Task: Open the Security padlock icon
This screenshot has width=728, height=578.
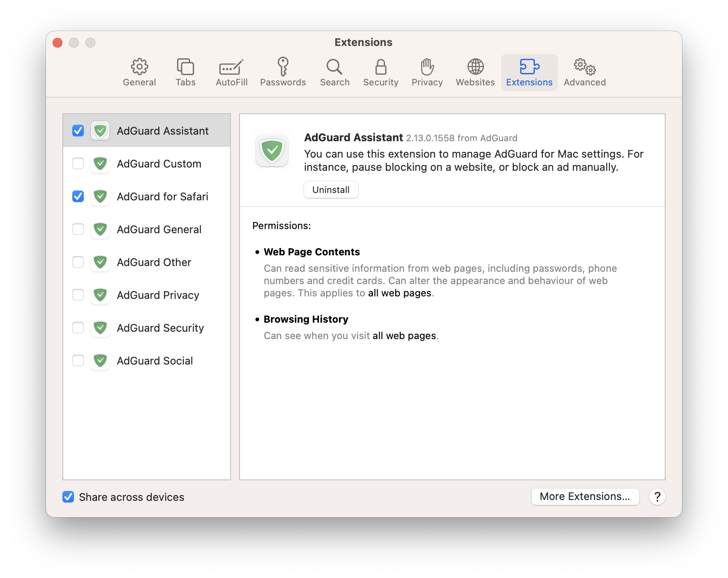Action: click(x=381, y=67)
